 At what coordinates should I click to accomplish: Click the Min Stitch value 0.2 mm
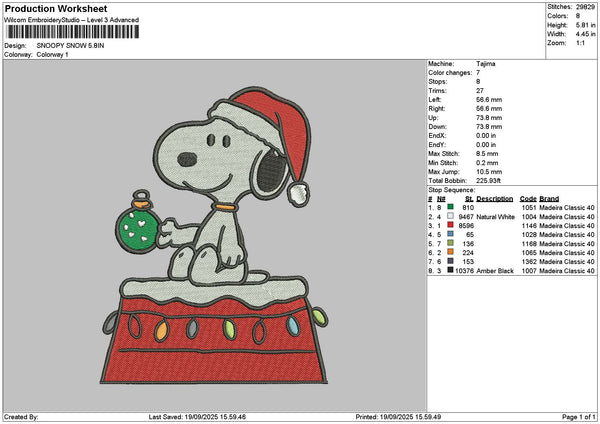(487, 163)
